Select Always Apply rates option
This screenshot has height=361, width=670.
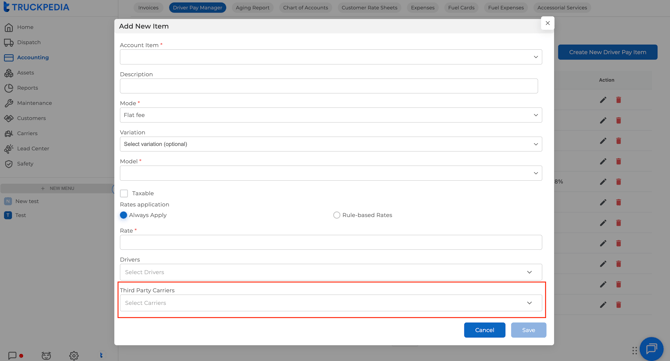(123, 215)
